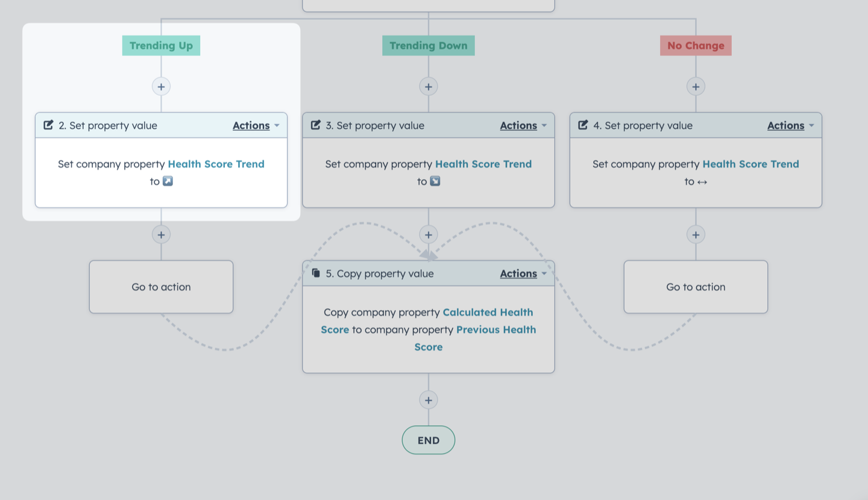This screenshot has height=500, width=868.
Task: Click plus button under action 4 card
Action: [x=696, y=235]
